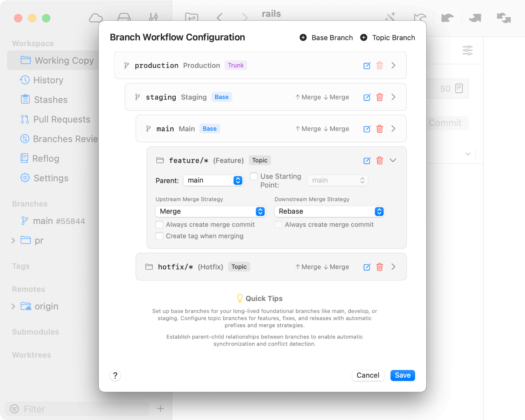This screenshot has height=420, width=525.
Task: Open the Reflog sidebar icon
Action: point(25,158)
